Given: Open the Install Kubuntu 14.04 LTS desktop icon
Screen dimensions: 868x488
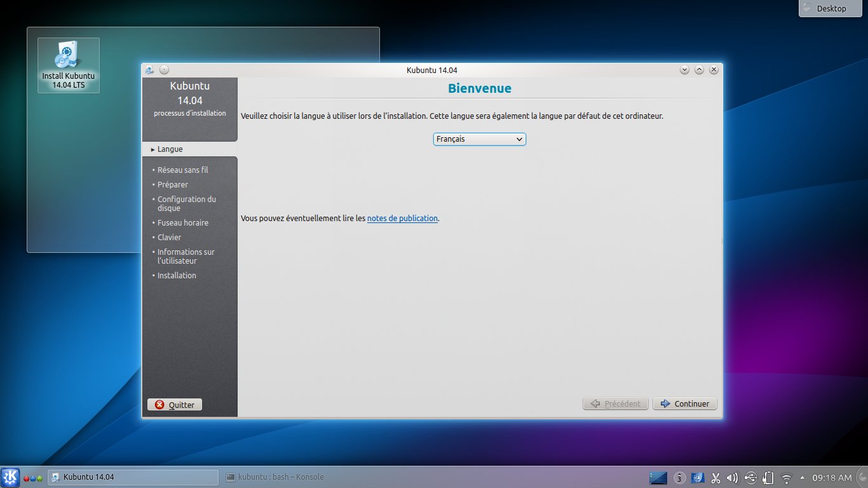Looking at the screenshot, I should coord(68,65).
